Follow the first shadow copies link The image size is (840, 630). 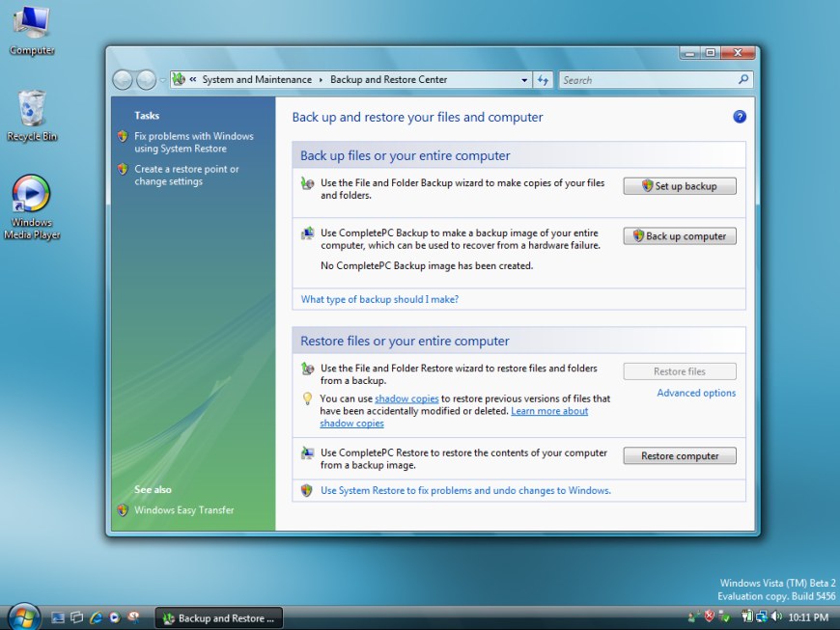coord(406,398)
